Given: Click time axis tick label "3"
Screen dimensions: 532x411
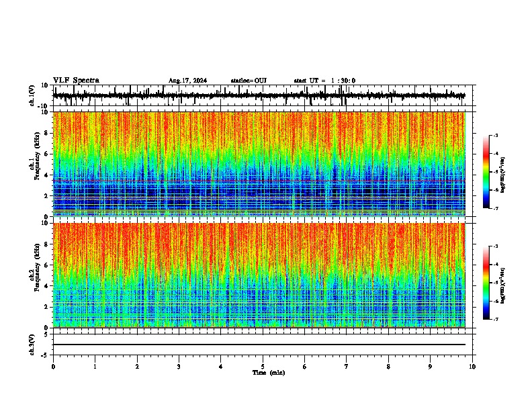Looking at the screenshot, I should [179, 367].
